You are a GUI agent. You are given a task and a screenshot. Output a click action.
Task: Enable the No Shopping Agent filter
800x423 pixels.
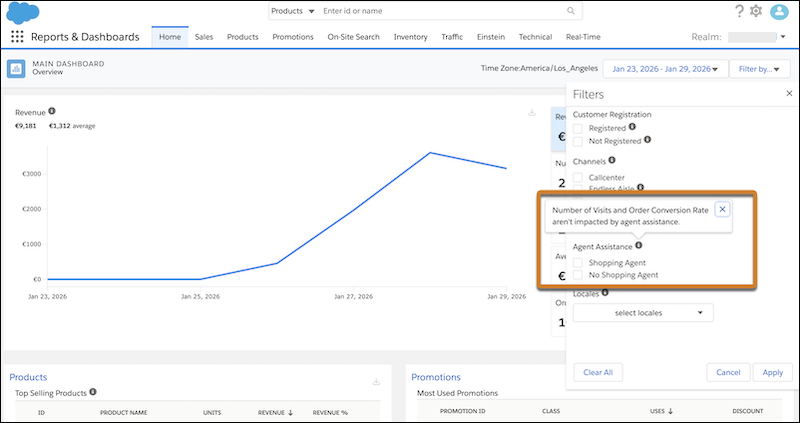click(578, 275)
